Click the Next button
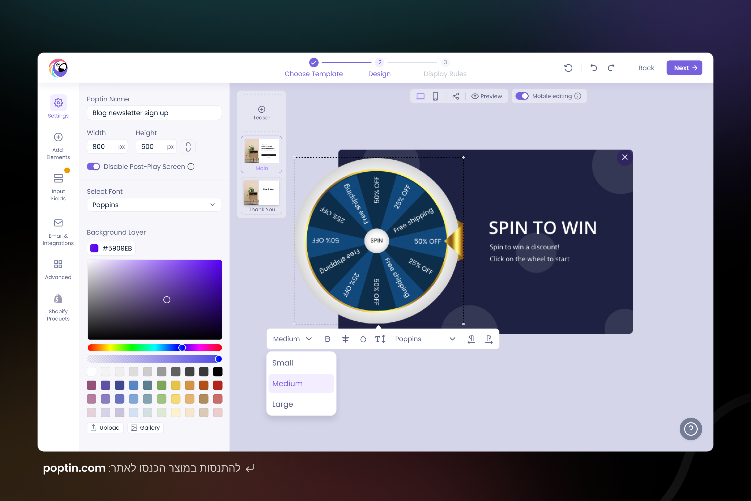Screen dimensions: 751x501 (x=684, y=68)
